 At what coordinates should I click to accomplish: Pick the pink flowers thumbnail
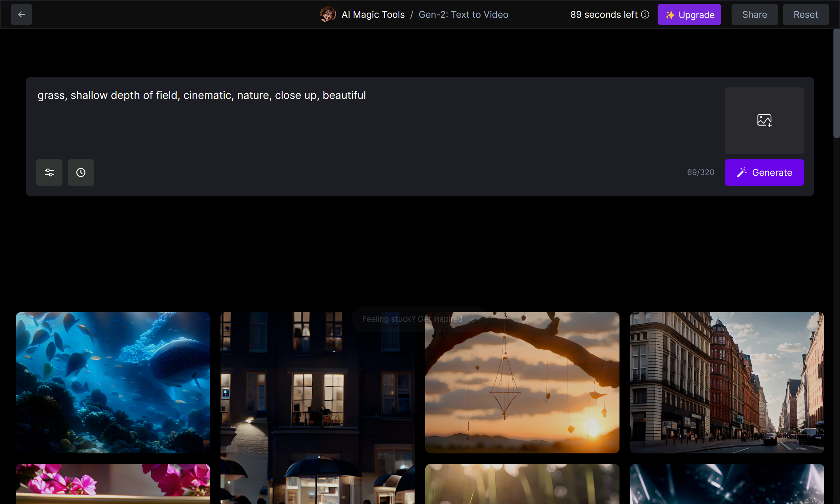click(113, 484)
